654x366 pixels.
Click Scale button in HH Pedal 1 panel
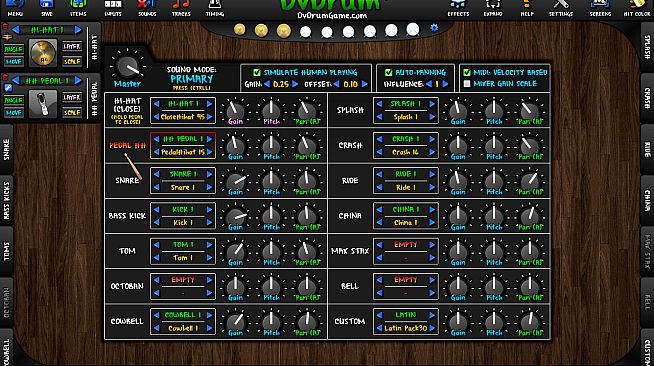pos(72,112)
